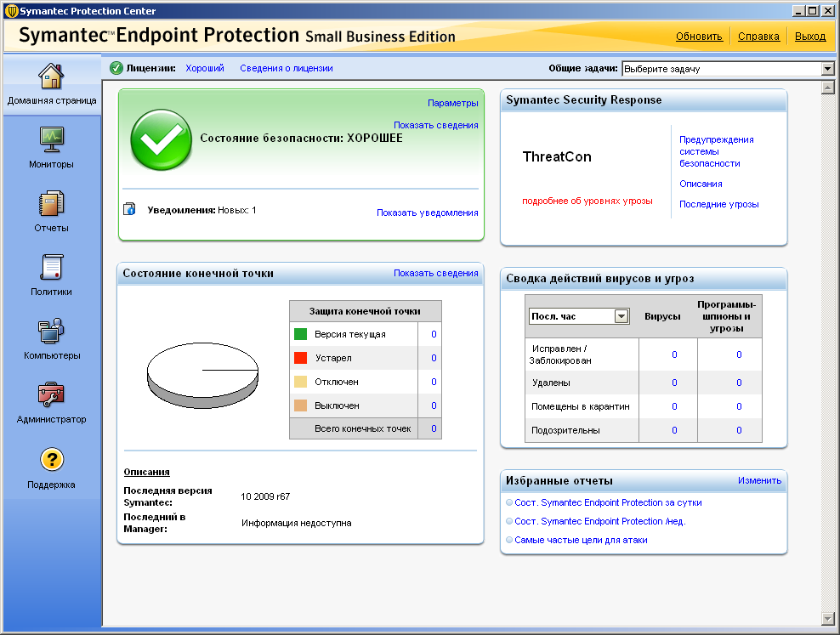Viewport: 840px width, 635px height.
Task: Click spyware count for Подозрительны row
Action: pyautogui.click(x=739, y=430)
